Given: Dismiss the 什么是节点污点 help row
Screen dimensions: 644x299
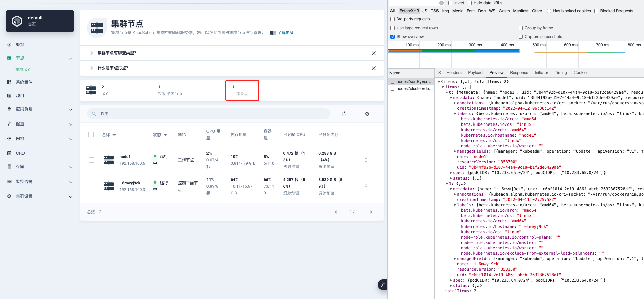Looking at the screenshot, I should click(374, 68).
